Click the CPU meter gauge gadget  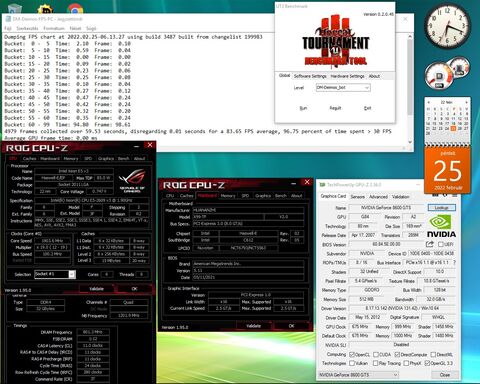coord(438,76)
